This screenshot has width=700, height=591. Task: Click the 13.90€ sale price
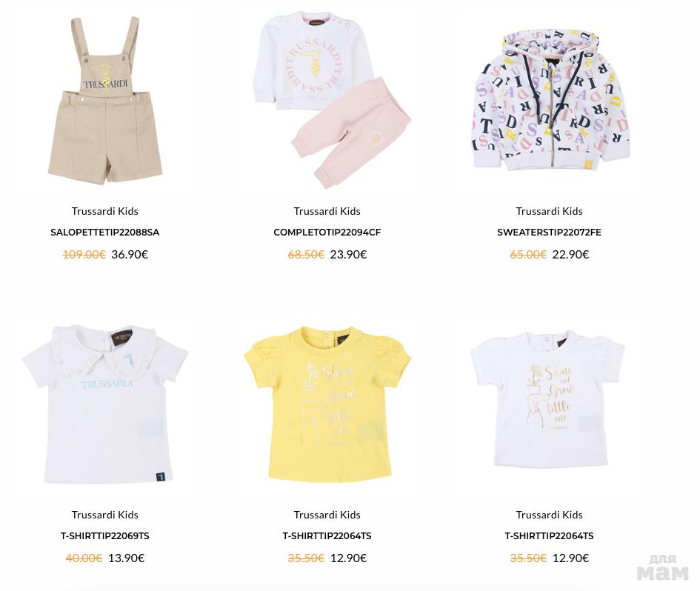(127, 558)
